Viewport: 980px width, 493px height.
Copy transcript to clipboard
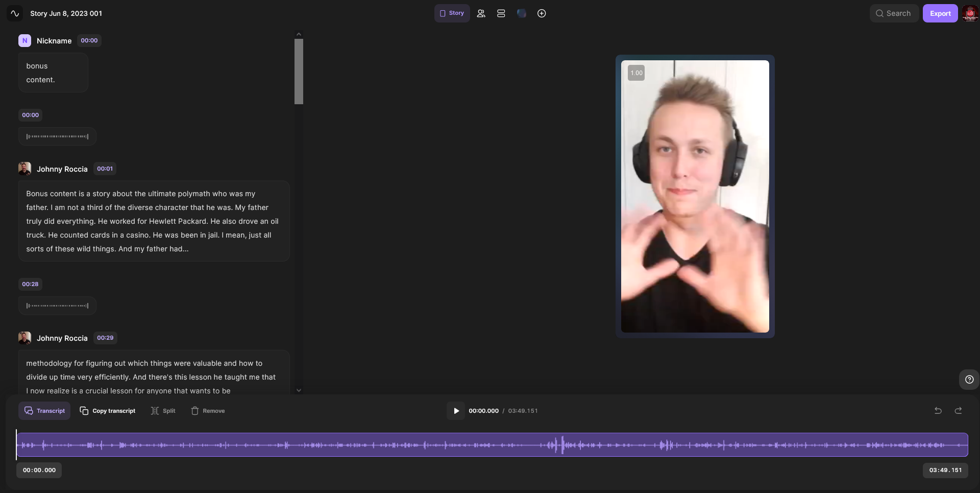coord(108,411)
